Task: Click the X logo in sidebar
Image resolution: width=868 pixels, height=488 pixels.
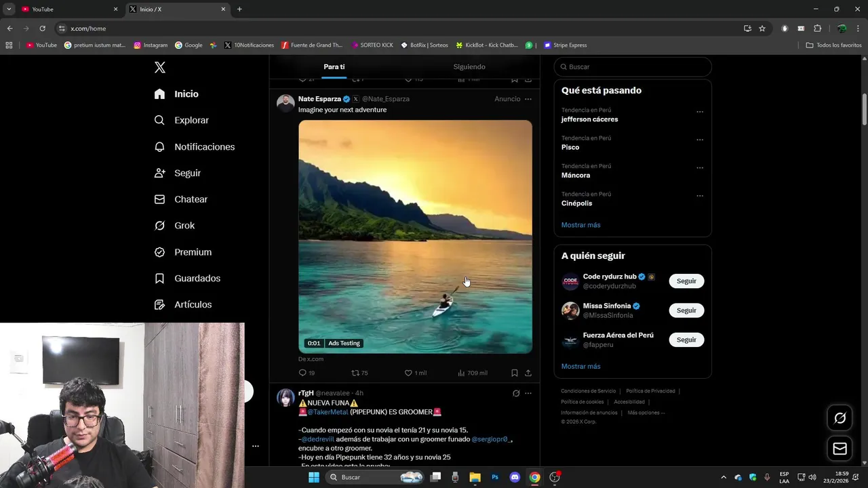Action: coord(160,67)
